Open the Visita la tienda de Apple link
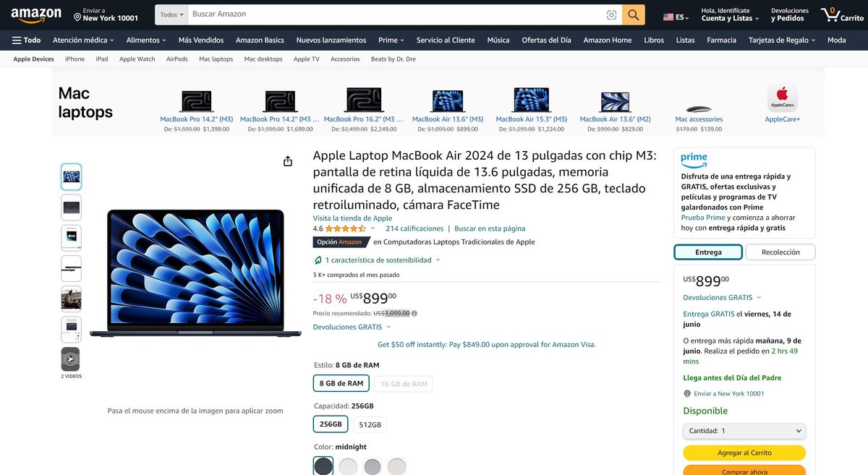868x475 pixels. [352, 218]
